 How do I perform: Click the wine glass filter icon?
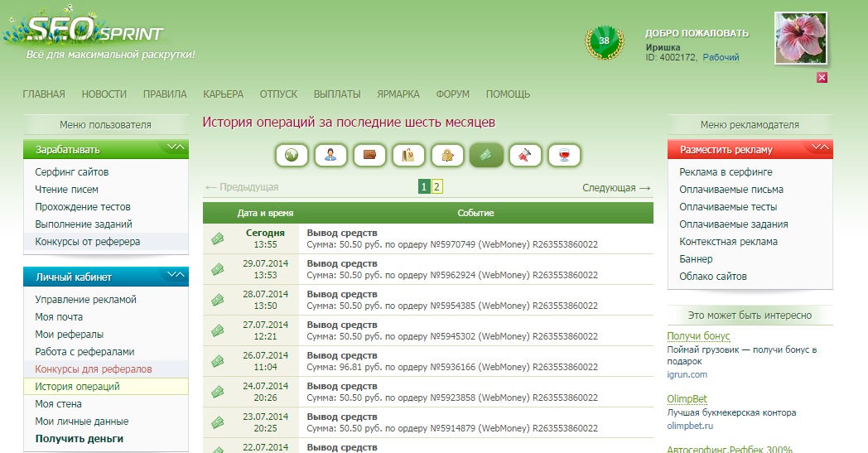(564, 155)
